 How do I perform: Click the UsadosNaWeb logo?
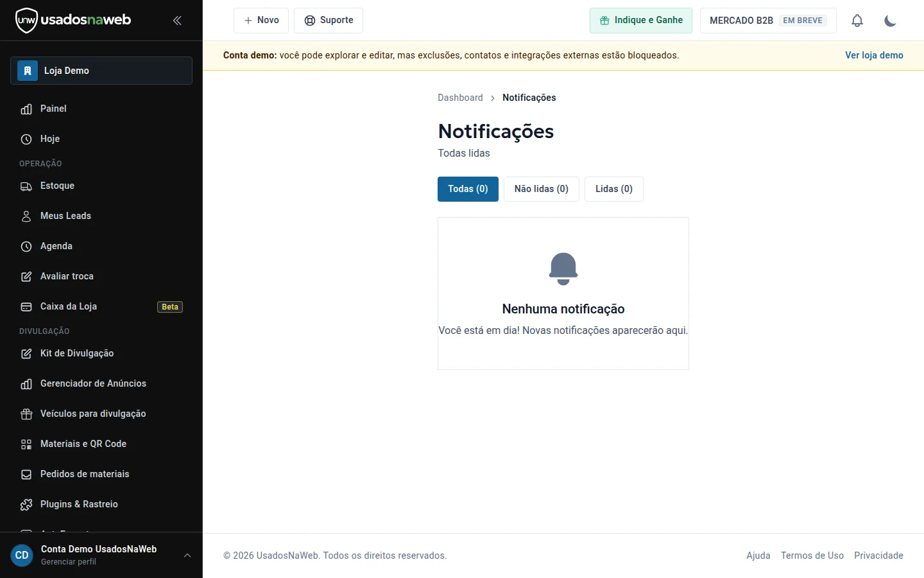73,21
